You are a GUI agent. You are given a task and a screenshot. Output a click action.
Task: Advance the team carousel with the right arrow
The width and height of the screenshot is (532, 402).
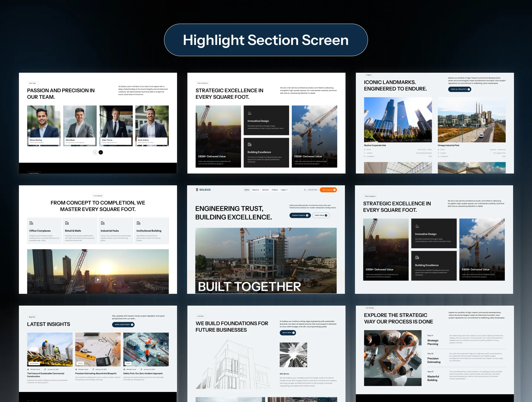point(101,152)
